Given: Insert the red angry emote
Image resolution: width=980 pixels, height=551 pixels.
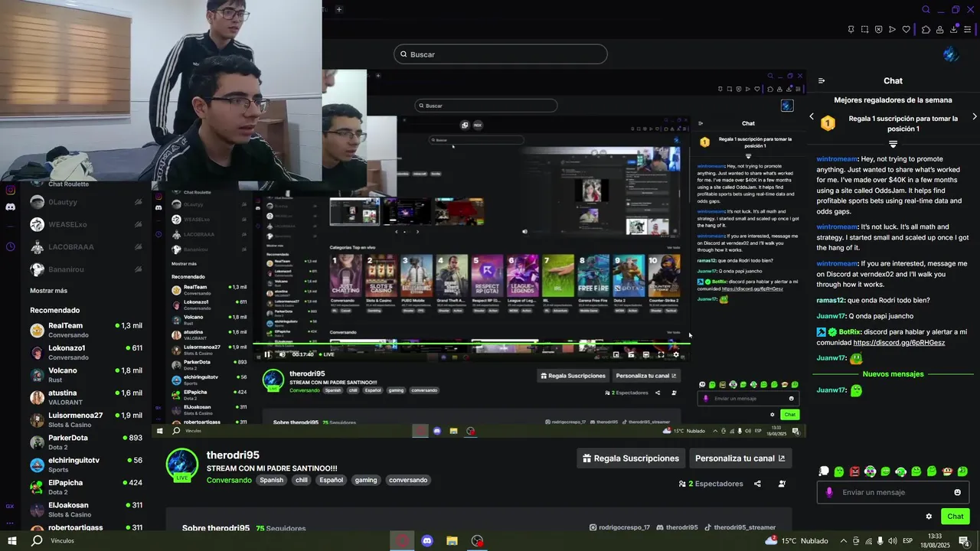Looking at the screenshot, I should 854,471.
